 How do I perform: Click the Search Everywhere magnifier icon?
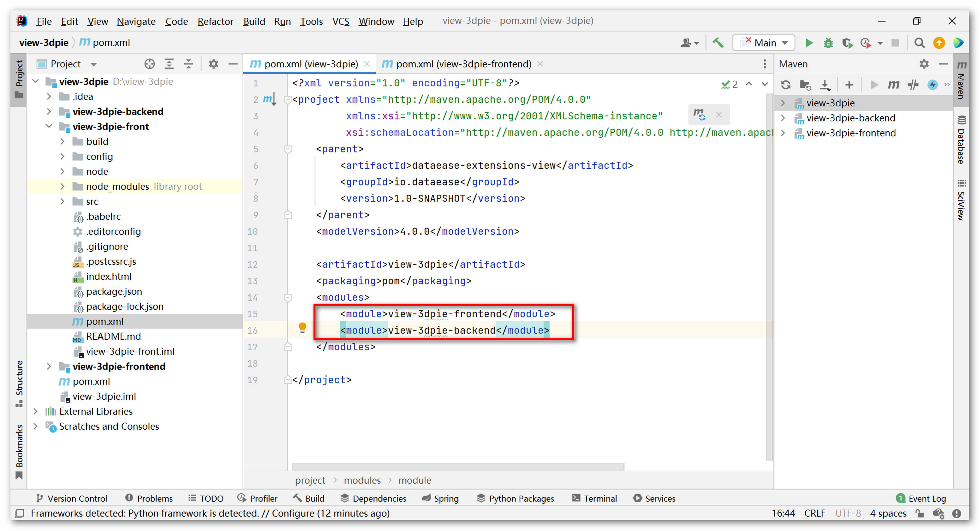(x=919, y=43)
